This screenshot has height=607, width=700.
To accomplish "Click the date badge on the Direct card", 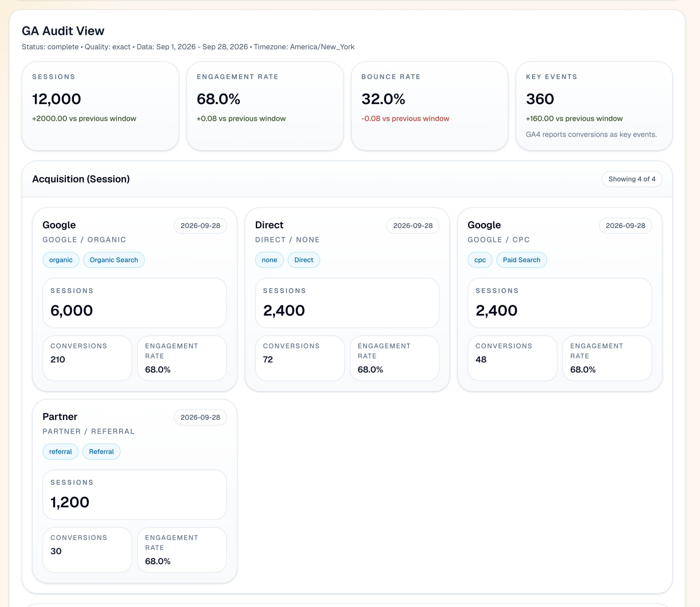I will coord(413,226).
